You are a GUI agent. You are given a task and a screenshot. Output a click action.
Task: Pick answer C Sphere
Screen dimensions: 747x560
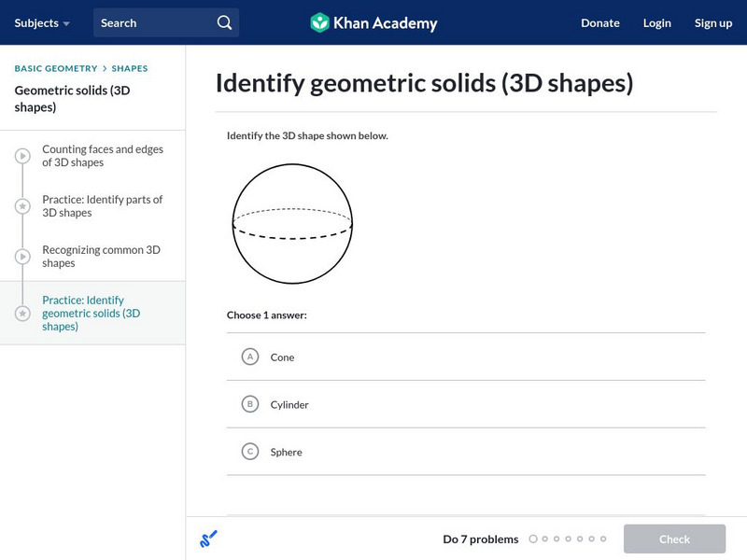coord(249,452)
